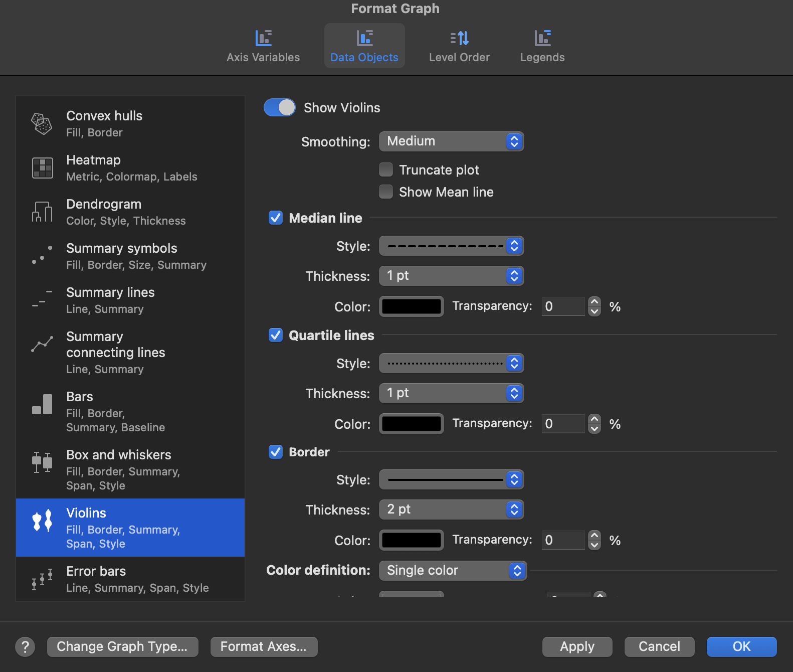Select the Heatmap list item
793x672 pixels.
[x=130, y=167]
